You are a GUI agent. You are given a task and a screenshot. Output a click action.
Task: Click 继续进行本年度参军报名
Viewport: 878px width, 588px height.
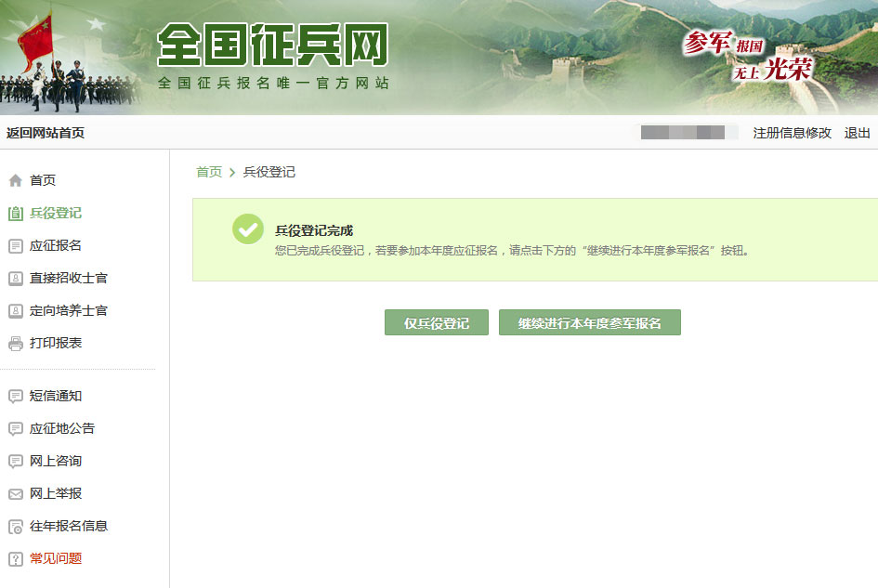590,322
